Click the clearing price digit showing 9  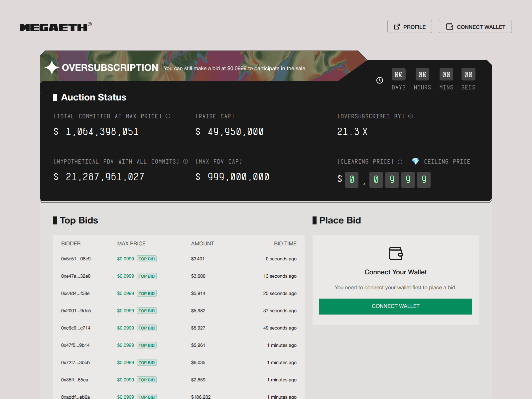click(392, 180)
